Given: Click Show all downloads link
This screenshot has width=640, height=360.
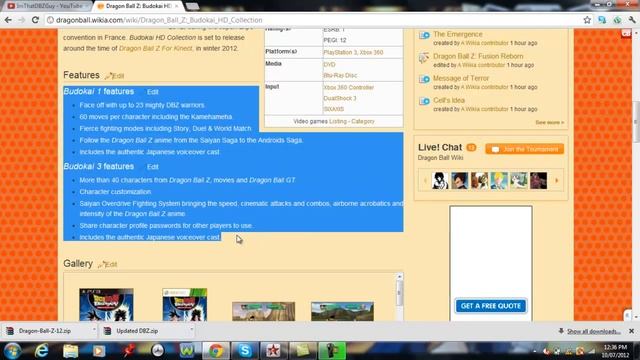Looking at the screenshot, I should [593, 331].
